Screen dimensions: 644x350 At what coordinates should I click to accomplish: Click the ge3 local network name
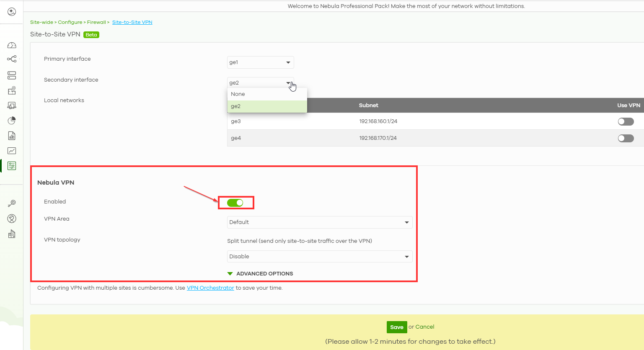[x=236, y=121]
